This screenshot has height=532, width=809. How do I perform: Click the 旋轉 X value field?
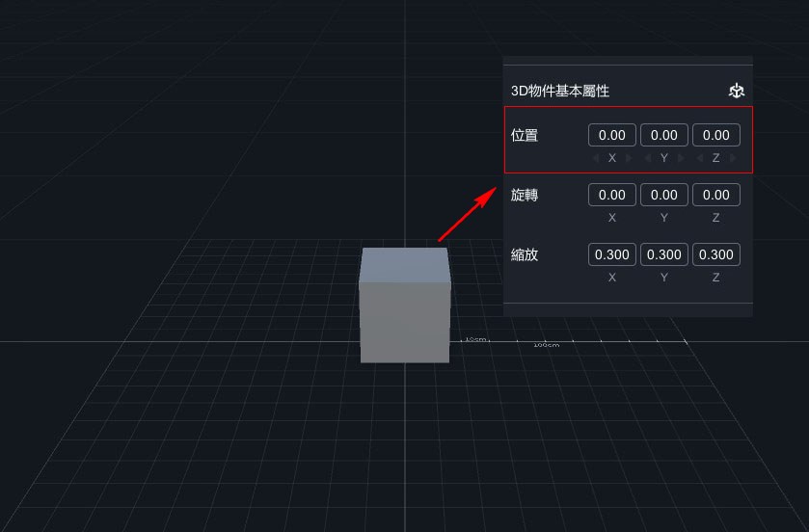(x=612, y=195)
